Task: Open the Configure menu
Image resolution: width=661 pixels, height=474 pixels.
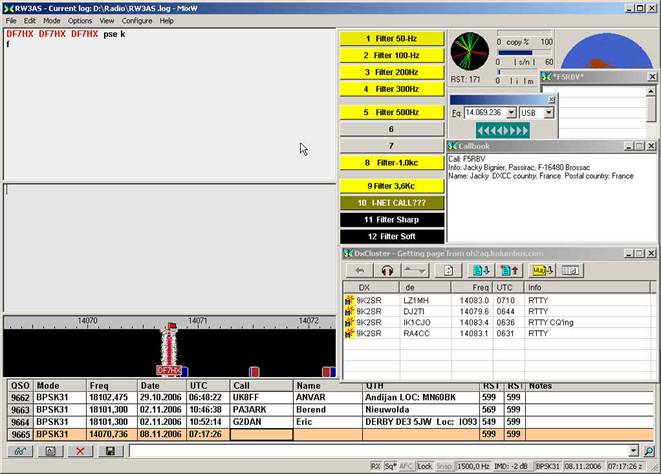Action: [x=137, y=21]
